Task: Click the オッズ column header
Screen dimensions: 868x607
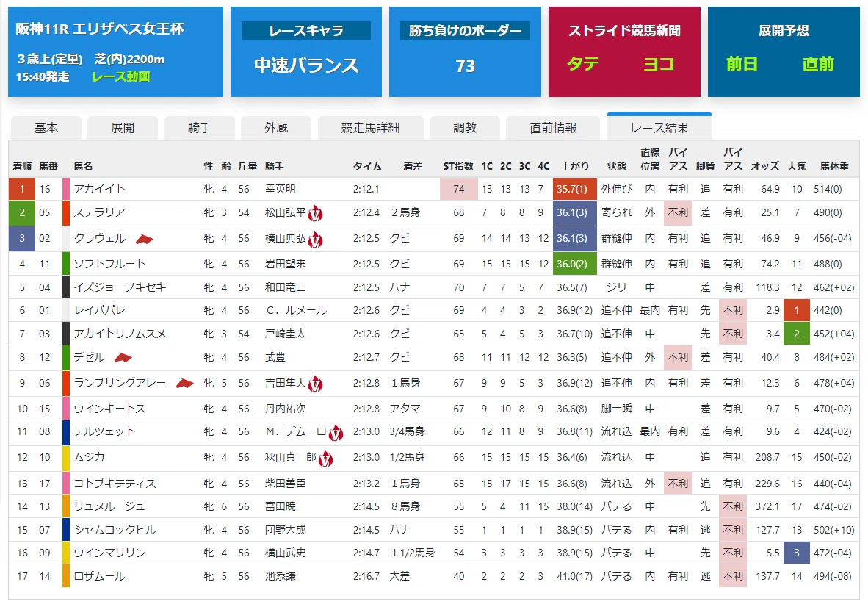Action: point(765,166)
